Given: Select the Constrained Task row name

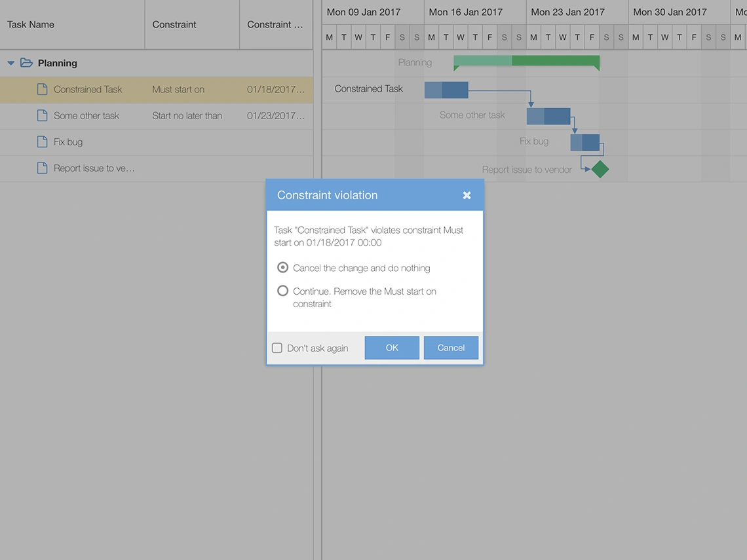Looking at the screenshot, I should pyautogui.click(x=88, y=90).
